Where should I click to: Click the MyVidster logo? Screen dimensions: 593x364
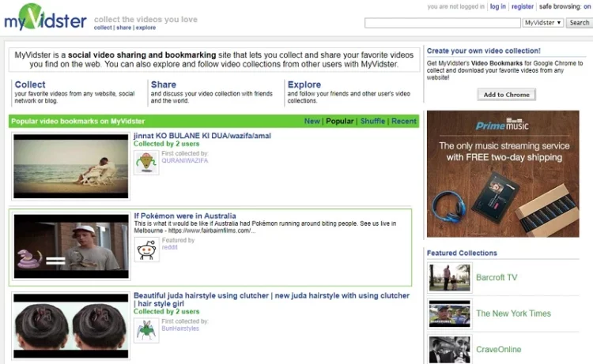pos(45,17)
